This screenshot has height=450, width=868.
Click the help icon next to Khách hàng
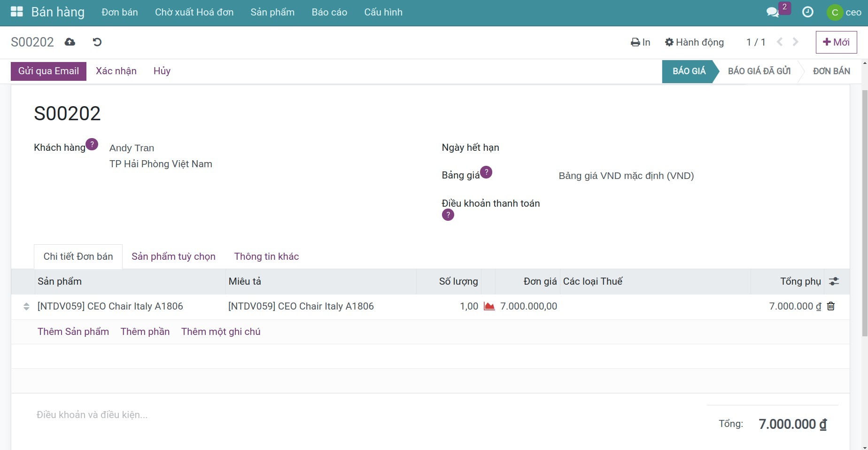pos(92,144)
